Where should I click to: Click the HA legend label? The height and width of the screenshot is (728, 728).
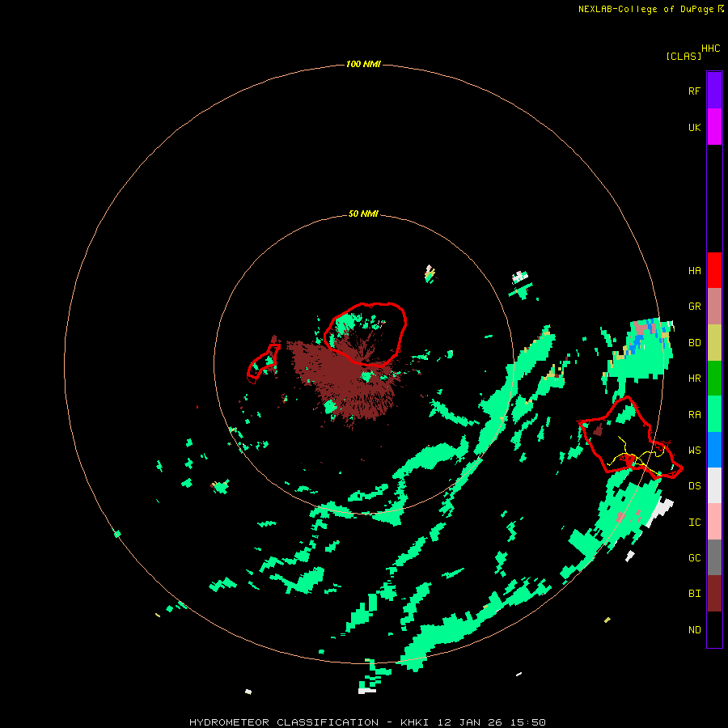[694, 270]
